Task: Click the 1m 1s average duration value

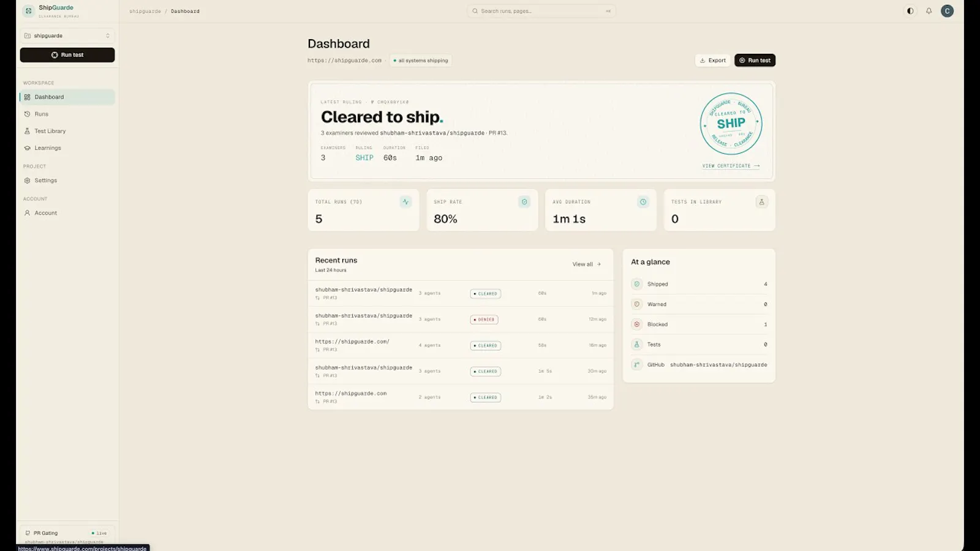Action: click(569, 219)
